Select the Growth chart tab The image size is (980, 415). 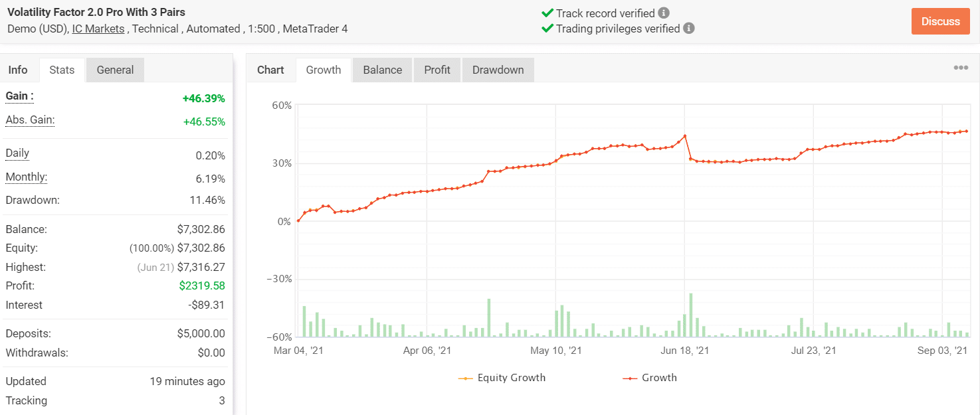(324, 70)
